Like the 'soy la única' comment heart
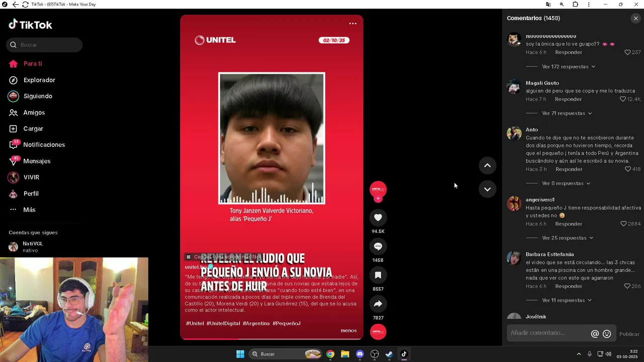This screenshot has width=644, height=362. [x=627, y=52]
